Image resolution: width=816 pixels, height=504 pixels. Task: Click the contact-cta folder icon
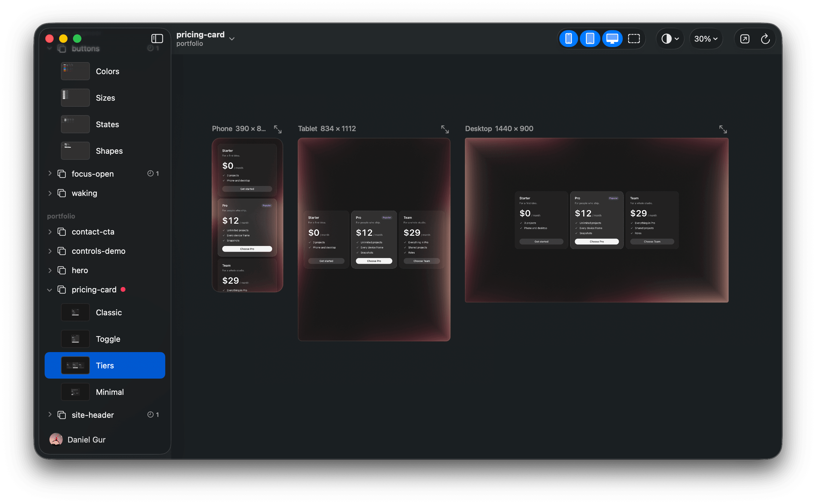(62, 232)
